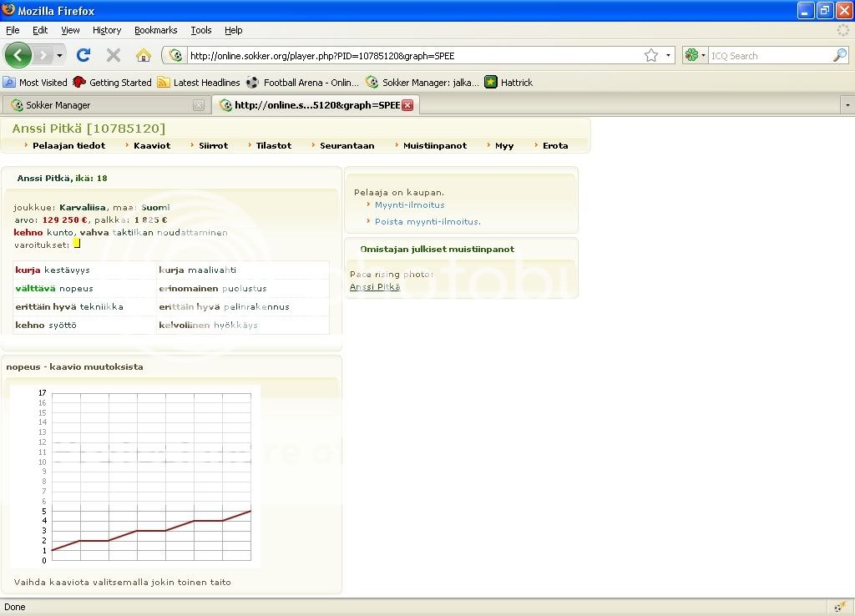Open the Bookmarks menu
The width and height of the screenshot is (855, 616).
(155, 30)
